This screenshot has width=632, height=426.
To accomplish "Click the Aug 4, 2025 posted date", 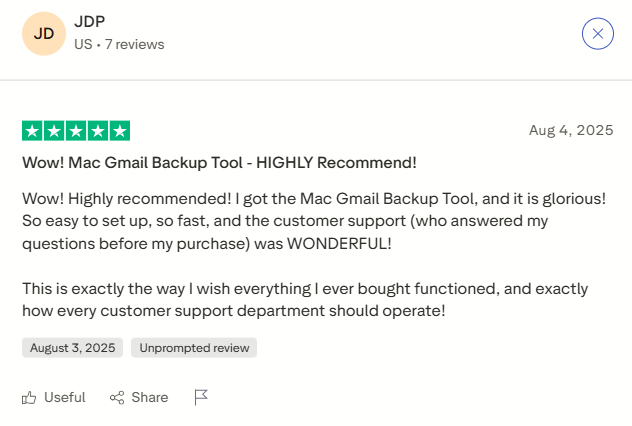I will [x=570, y=130].
